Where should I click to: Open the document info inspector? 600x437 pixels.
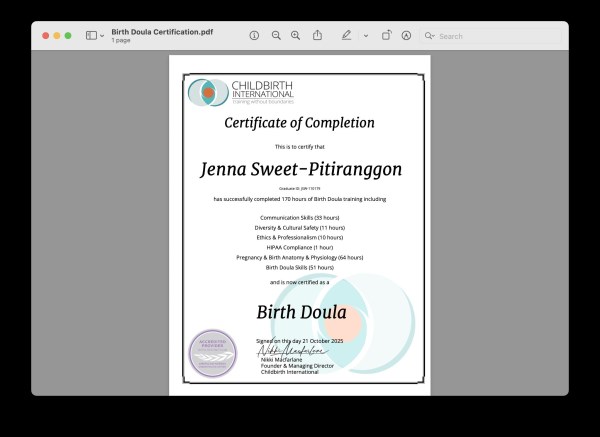(x=254, y=35)
